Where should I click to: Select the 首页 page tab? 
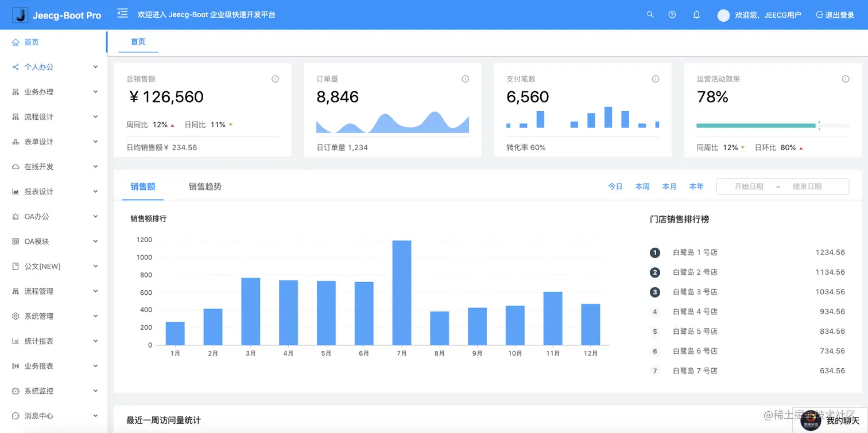(x=138, y=42)
